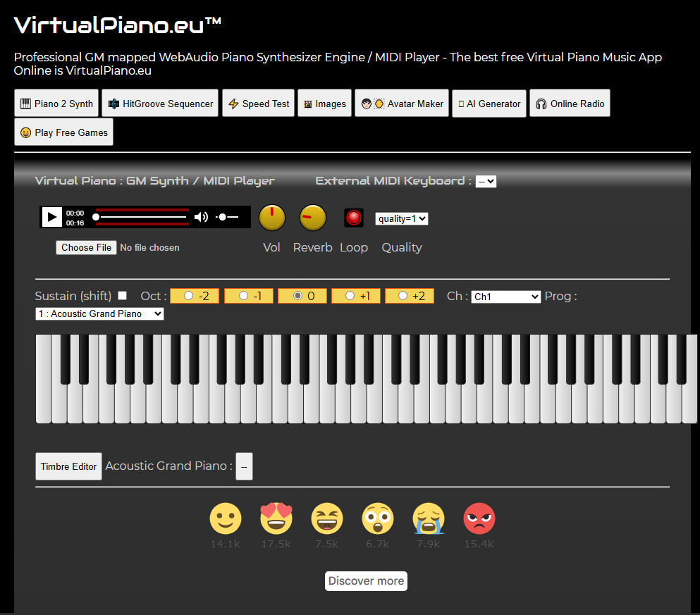Screen dimensions: 700x615
Task: Click the Discover more button
Action: click(366, 581)
